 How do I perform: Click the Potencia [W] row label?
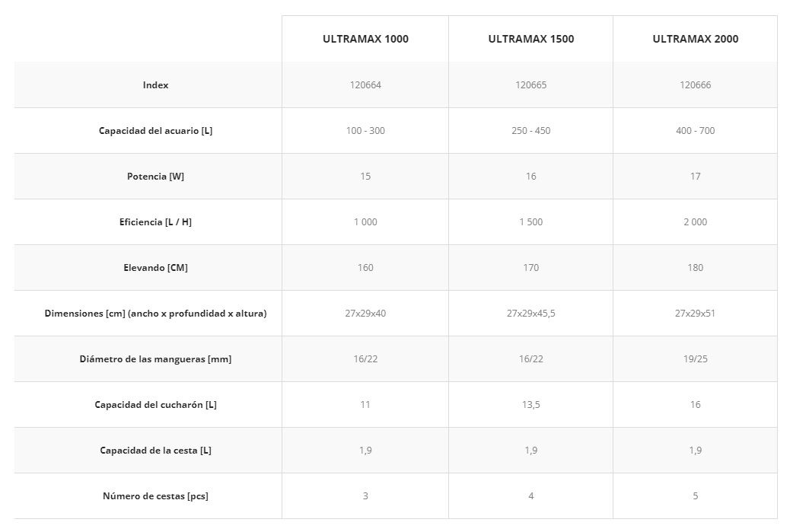155,177
